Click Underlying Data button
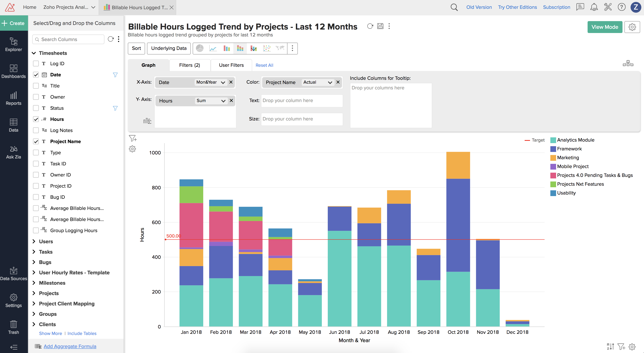 (169, 48)
